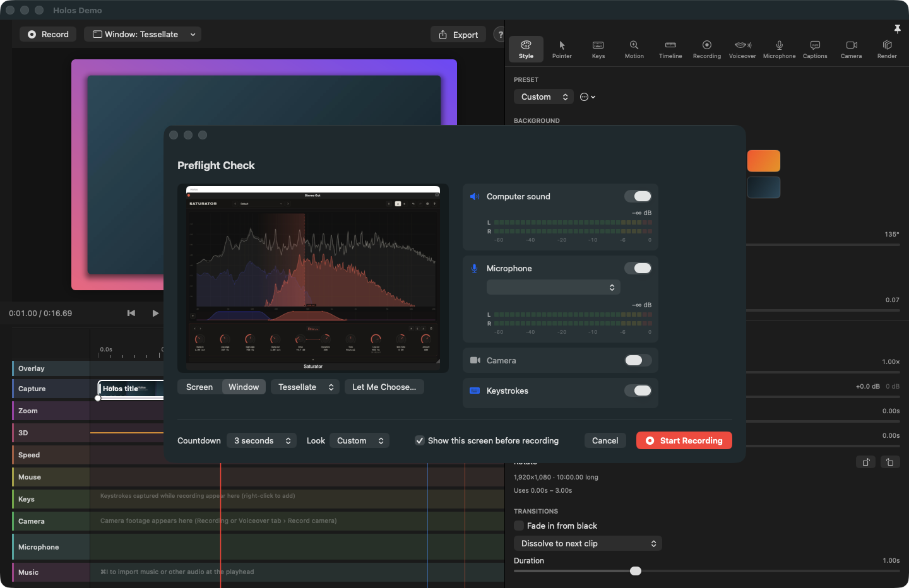
Task: Click the pin icon in inspector
Action: (897, 29)
